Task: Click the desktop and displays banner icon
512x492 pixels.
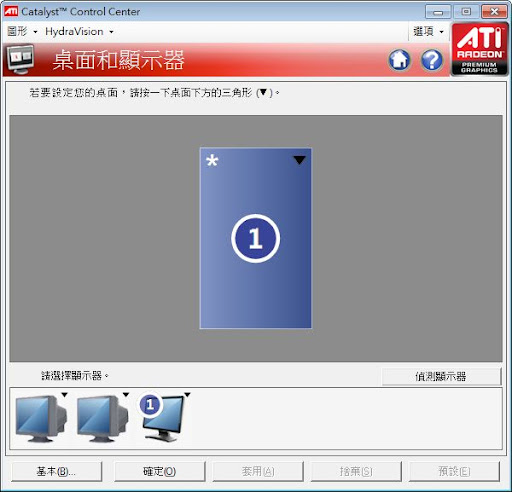Action: tap(21, 60)
